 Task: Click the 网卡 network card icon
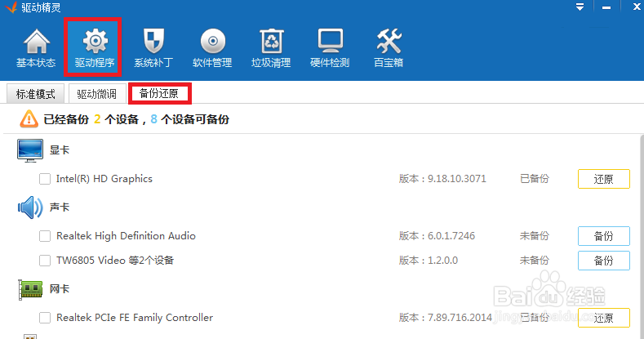click(30, 289)
